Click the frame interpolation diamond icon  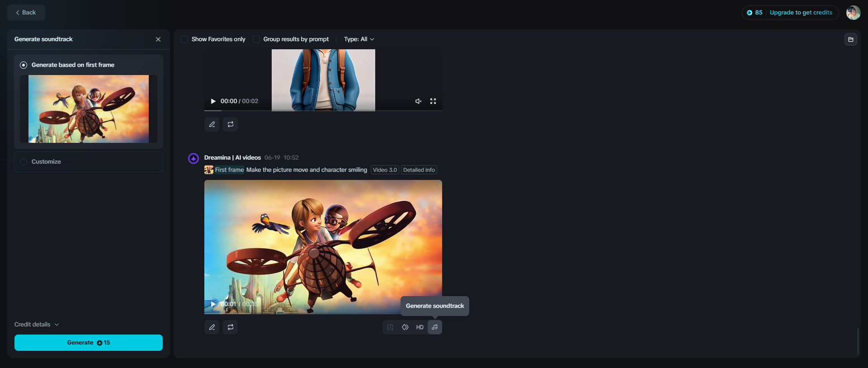tap(405, 327)
